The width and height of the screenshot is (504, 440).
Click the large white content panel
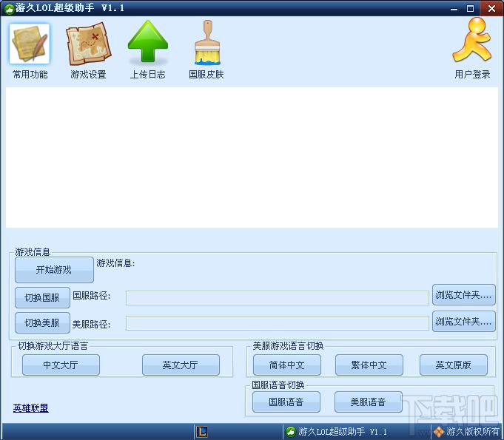click(252, 158)
